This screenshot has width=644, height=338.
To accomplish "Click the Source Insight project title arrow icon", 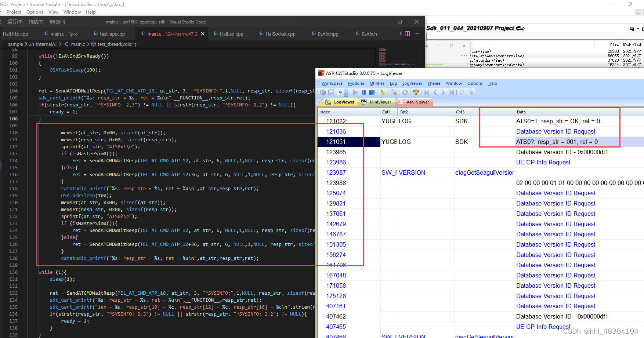I will (x=520, y=28).
